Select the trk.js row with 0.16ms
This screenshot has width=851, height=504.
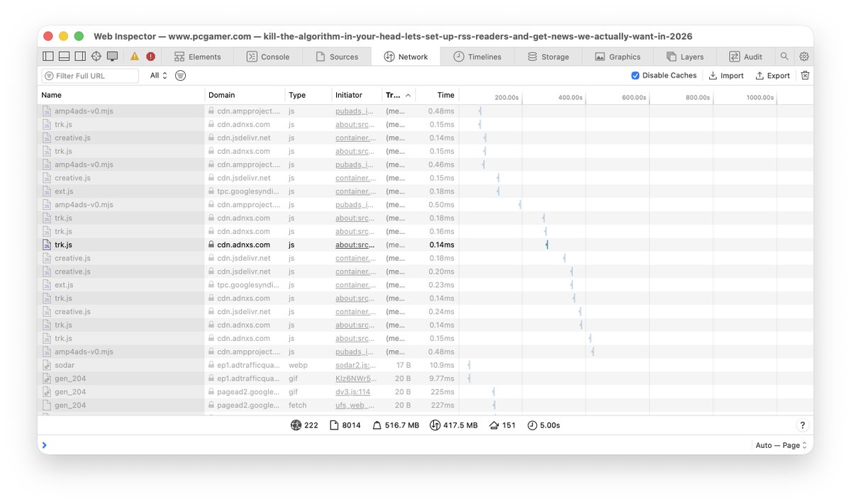(x=425, y=232)
